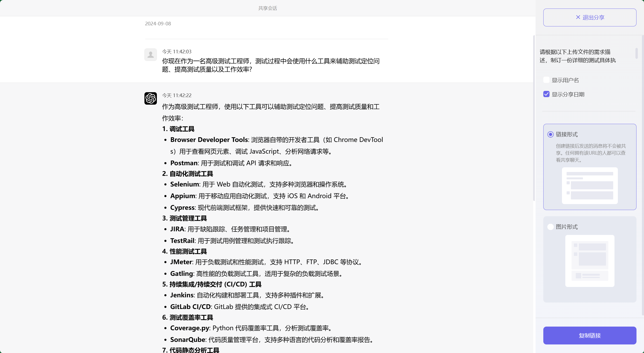This screenshot has height=353, width=644.
Task: Click the link format description text
Action: coord(591,153)
